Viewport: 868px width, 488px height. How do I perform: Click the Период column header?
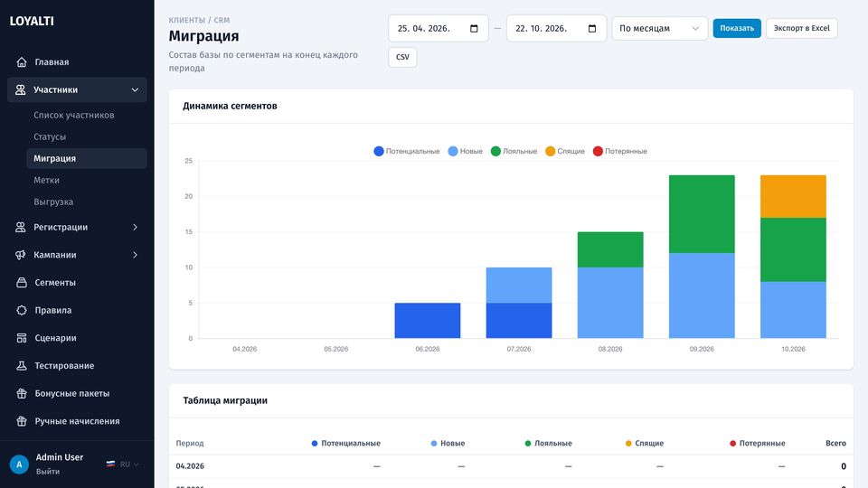click(x=190, y=443)
